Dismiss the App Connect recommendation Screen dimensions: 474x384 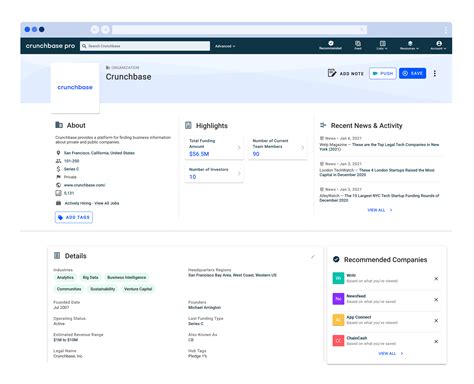click(436, 321)
